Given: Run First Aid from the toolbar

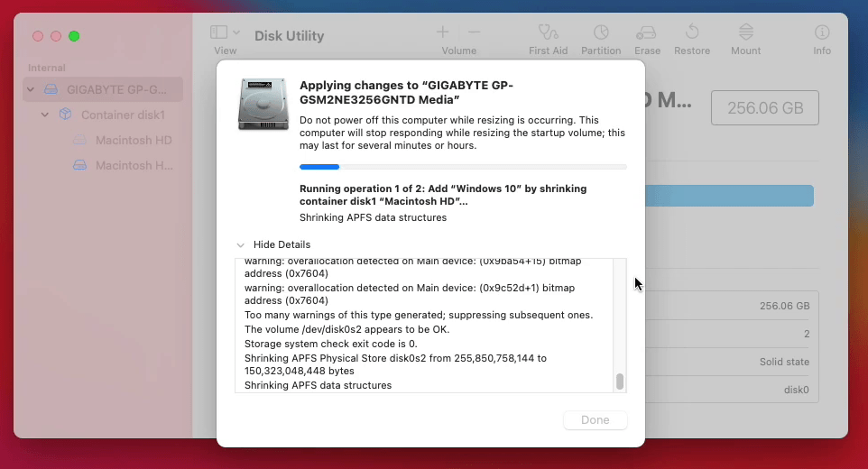Looking at the screenshot, I should coord(548,32).
